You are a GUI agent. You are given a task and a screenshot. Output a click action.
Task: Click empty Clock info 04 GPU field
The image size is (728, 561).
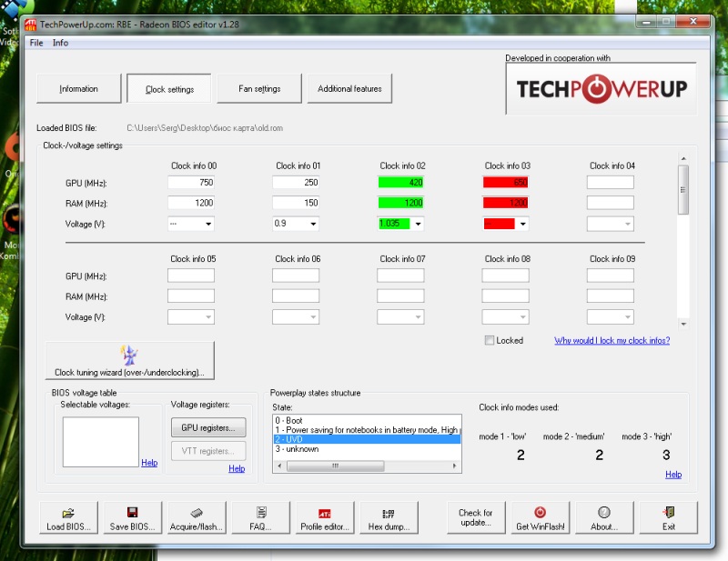click(x=610, y=183)
